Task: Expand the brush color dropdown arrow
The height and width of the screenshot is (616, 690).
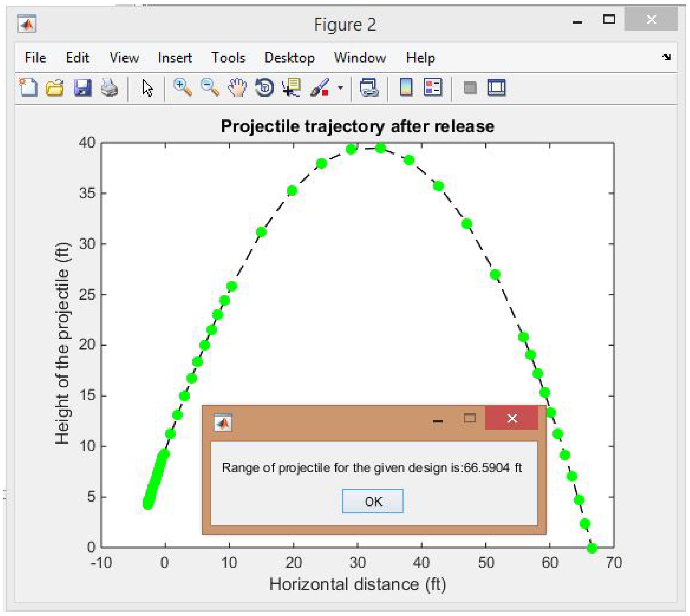Action: coord(341,88)
